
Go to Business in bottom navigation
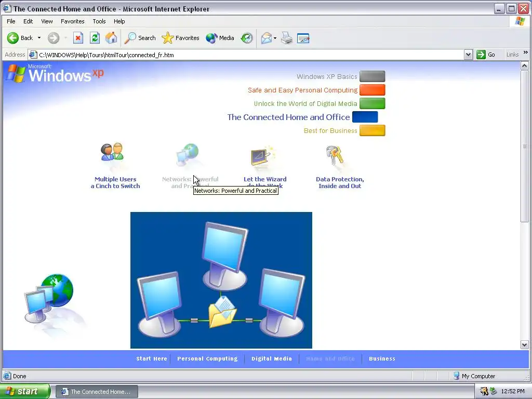tap(382, 358)
